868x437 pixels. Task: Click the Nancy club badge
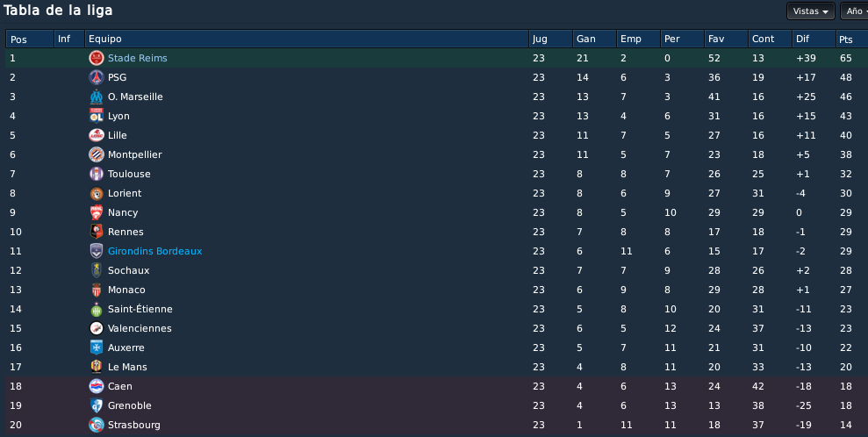click(x=97, y=212)
